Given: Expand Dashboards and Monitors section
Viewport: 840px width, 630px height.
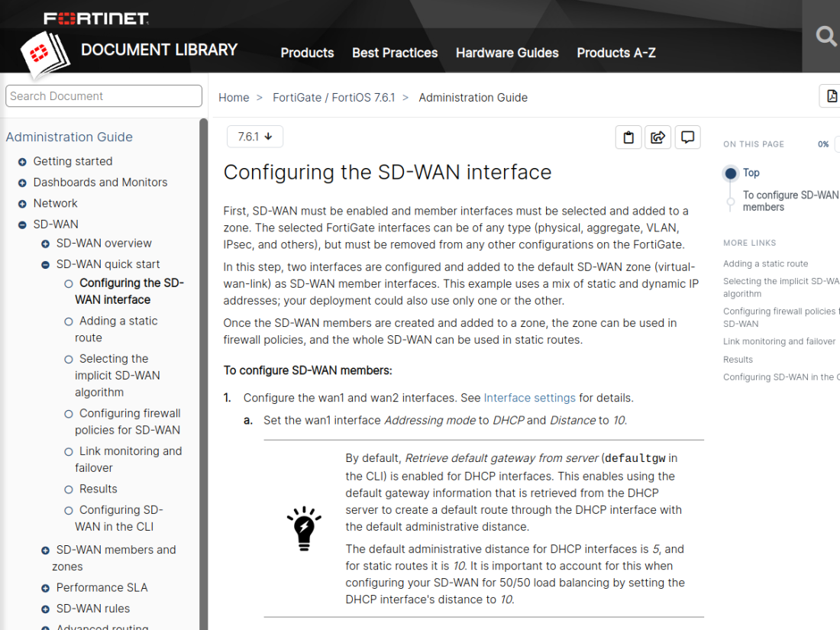Looking at the screenshot, I should (22, 183).
